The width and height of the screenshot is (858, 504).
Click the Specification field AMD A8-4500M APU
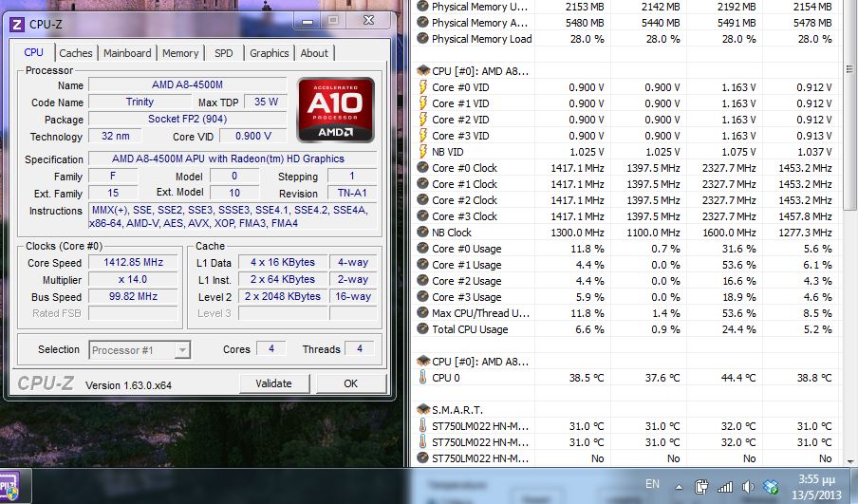click(x=233, y=159)
